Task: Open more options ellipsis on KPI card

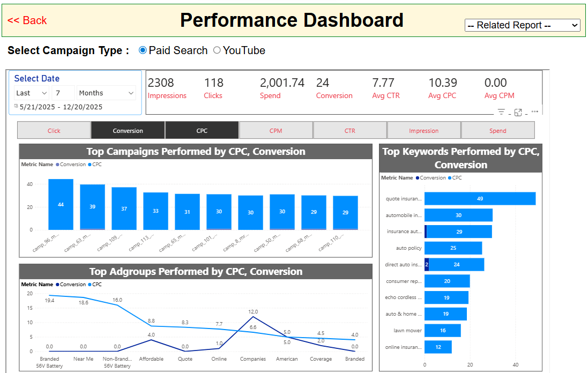Action: coord(534,112)
